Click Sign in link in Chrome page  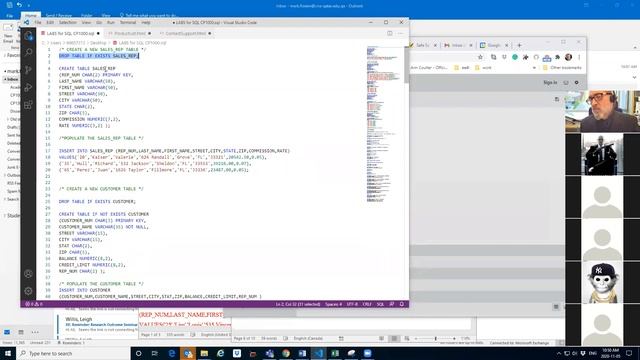tap(550, 82)
